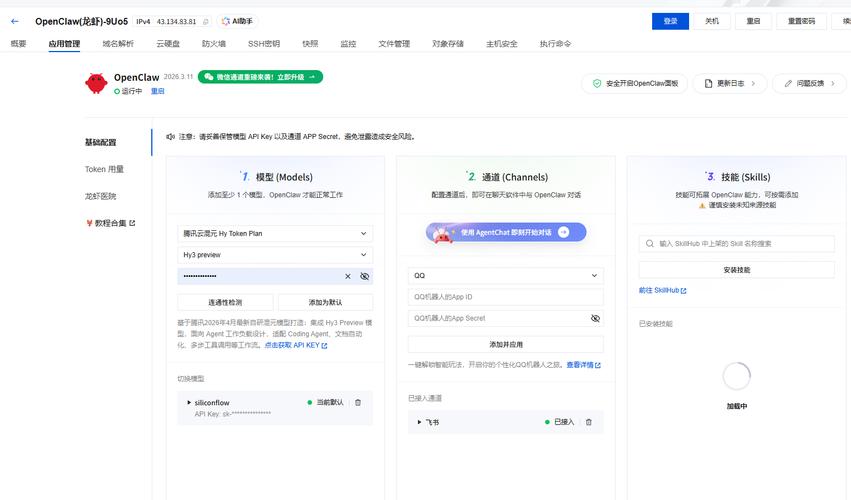
Task: Open the 问题反馈 feedback button
Action: (x=809, y=84)
